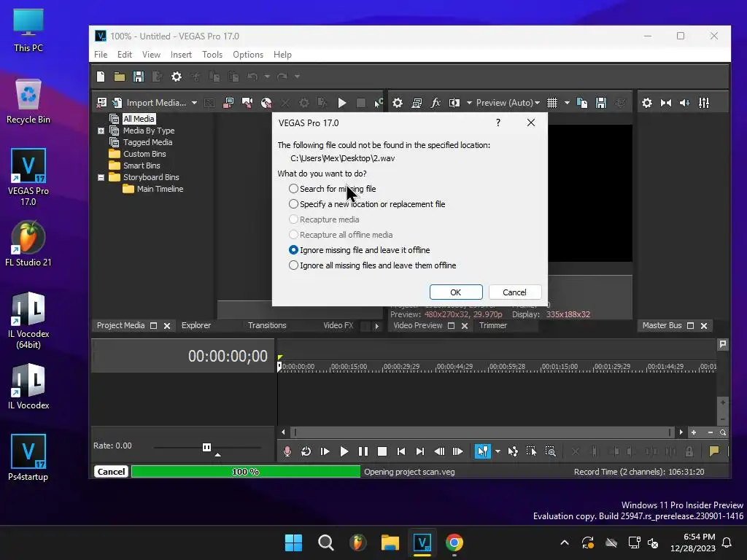Open the Edit menu

click(124, 54)
